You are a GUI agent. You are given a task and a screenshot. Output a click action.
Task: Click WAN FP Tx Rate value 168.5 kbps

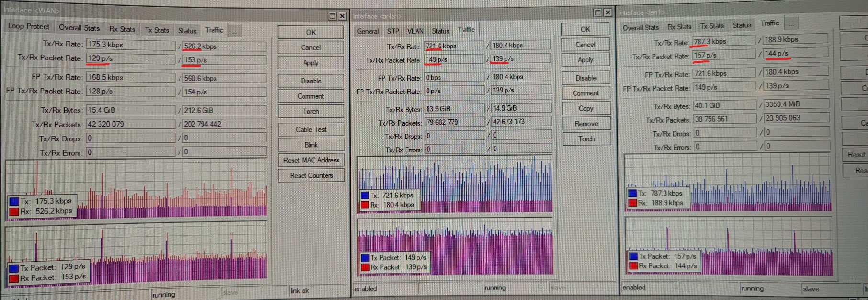pos(131,77)
